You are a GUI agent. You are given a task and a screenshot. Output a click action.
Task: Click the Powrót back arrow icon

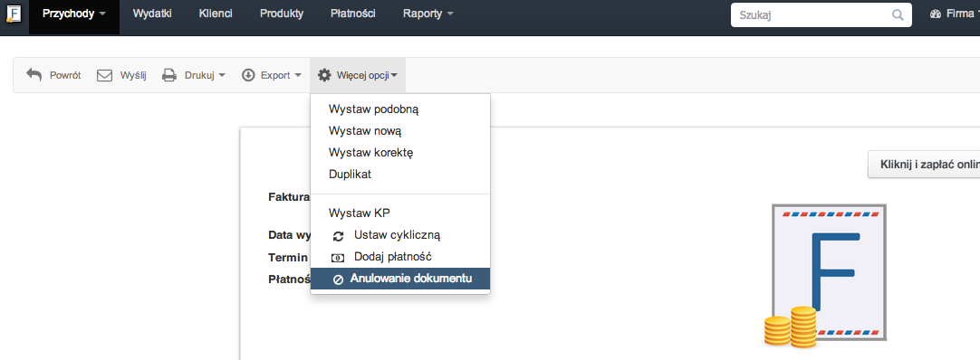click(34, 75)
